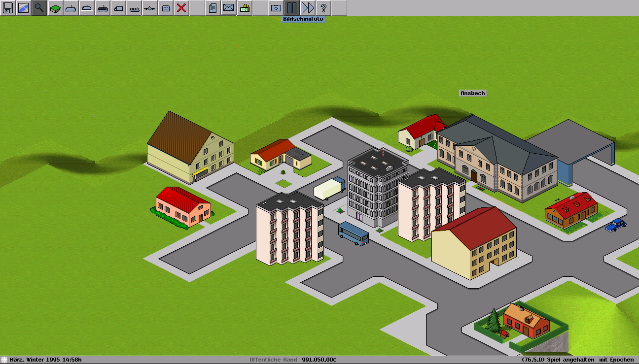The image size is (639, 364).
Task: Open the road vehicle construction tools
Action: click(118, 8)
